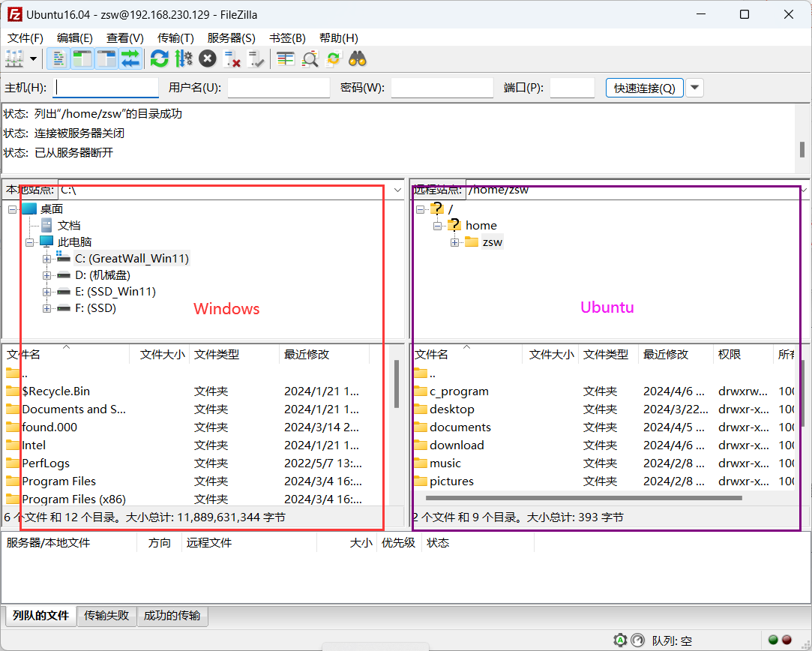The image size is (812, 651).
Task: Open the 查看(V) menu
Action: [124, 37]
